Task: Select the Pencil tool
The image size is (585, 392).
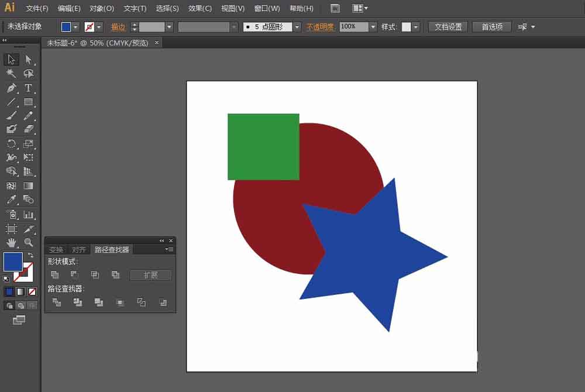Action: pos(28,116)
